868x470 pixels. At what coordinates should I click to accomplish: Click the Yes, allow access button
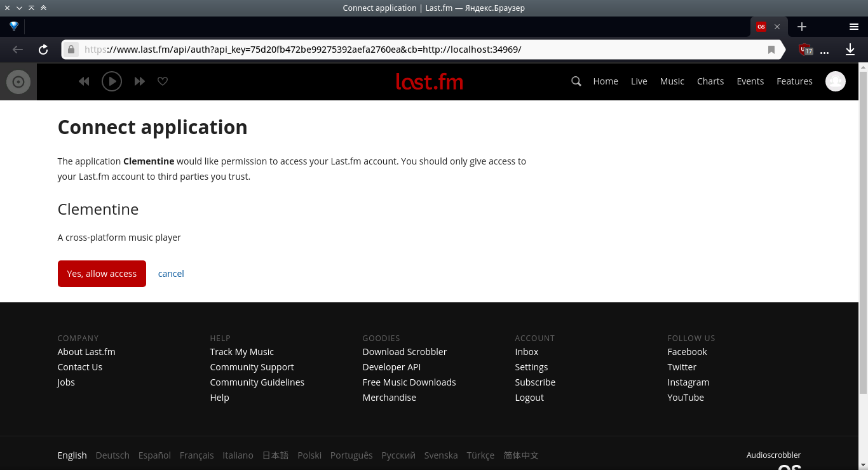click(x=102, y=274)
